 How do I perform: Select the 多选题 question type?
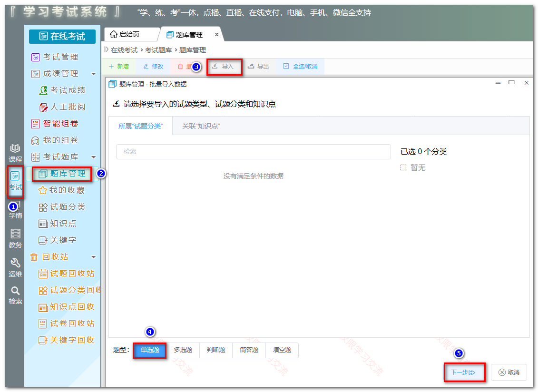[183, 350]
